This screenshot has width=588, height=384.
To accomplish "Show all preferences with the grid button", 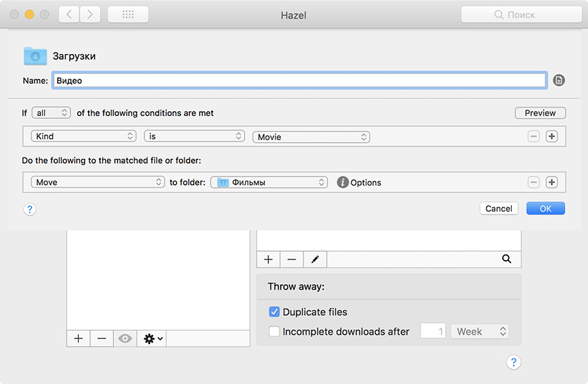I will point(127,15).
